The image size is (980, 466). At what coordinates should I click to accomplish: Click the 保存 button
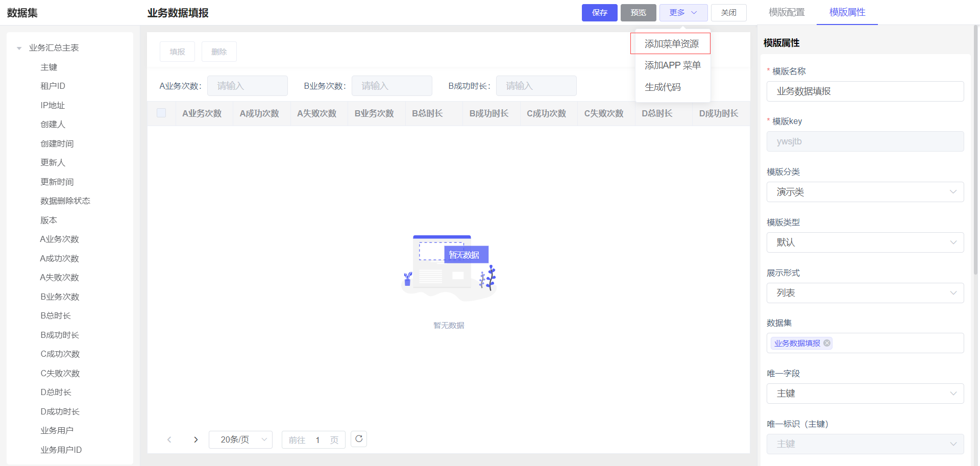(x=599, y=13)
